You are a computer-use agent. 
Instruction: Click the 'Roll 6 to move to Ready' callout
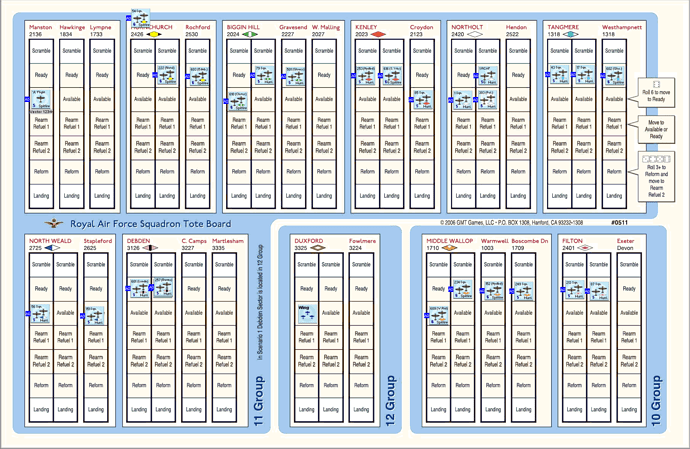[x=655, y=92]
